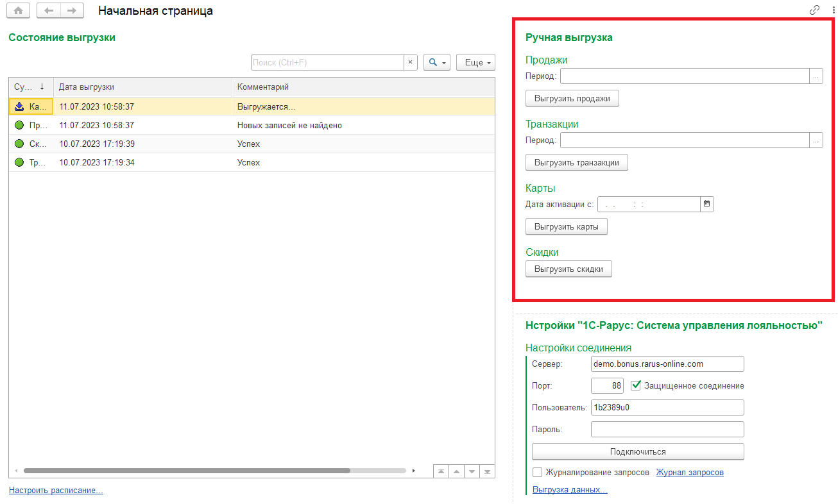838x504 pixels.
Task: Open the Еще menu
Action: point(475,62)
